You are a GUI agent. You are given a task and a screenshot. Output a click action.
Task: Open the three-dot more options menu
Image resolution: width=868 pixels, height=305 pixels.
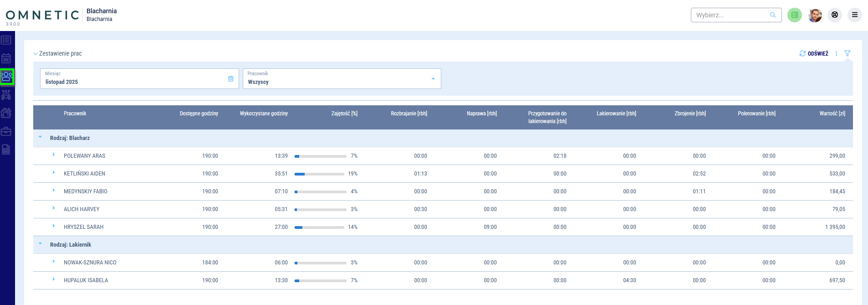coord(836,53)
